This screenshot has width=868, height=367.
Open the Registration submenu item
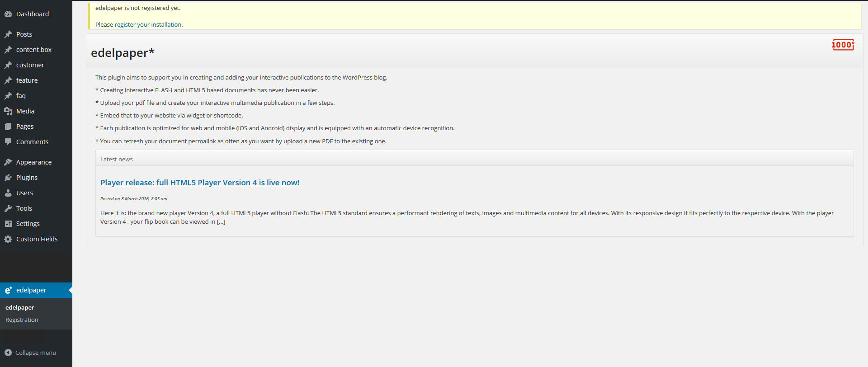coord(22,320)
